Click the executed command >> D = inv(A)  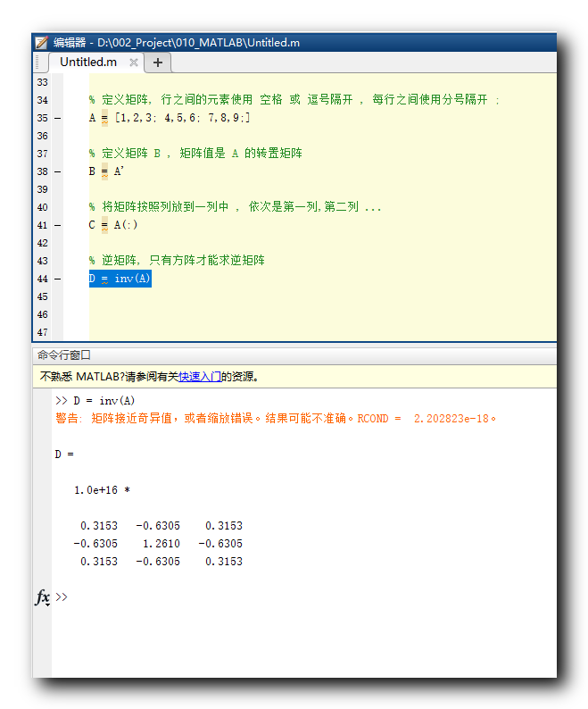[95, 401]
